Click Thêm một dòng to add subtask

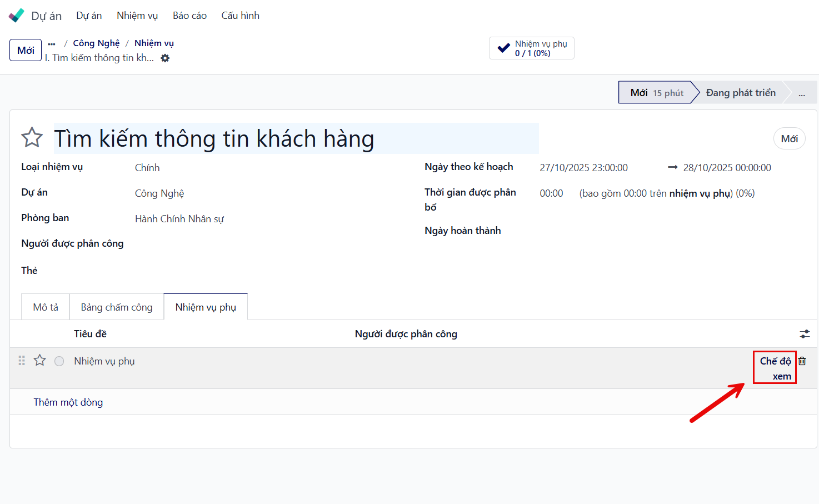pyautogui.click(x=68, y=402)
